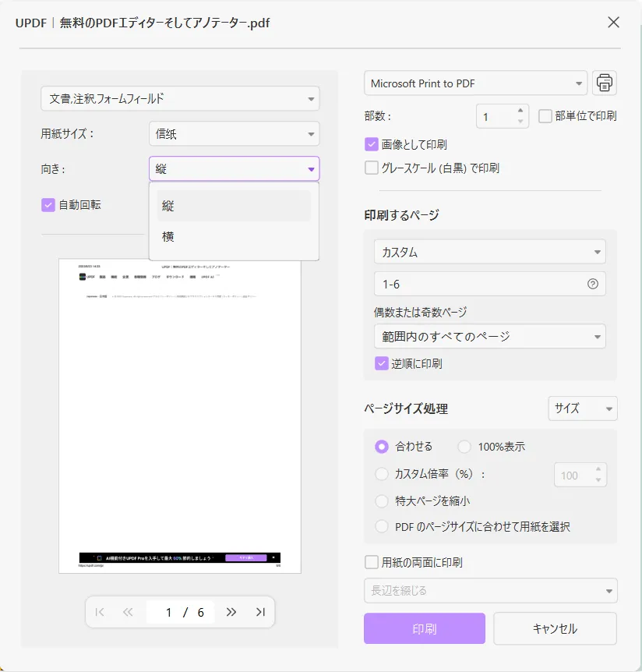Click the print preview page thumbnail
This screenshot has height=672, width=642.
tap(180, 416)
